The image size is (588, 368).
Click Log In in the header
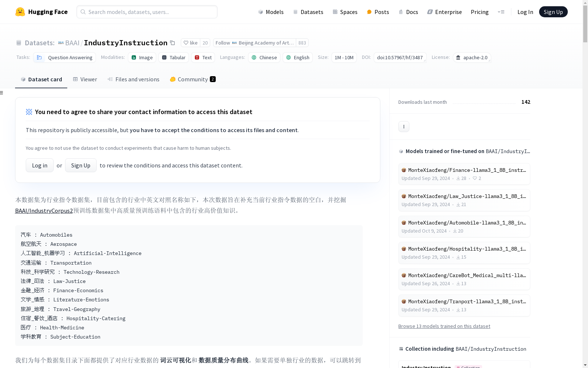pos(525,12)
